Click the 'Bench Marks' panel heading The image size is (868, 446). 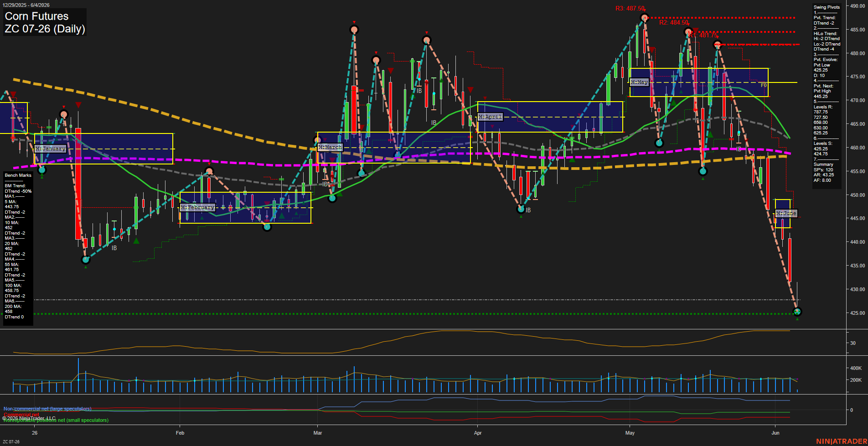(18, 175)
